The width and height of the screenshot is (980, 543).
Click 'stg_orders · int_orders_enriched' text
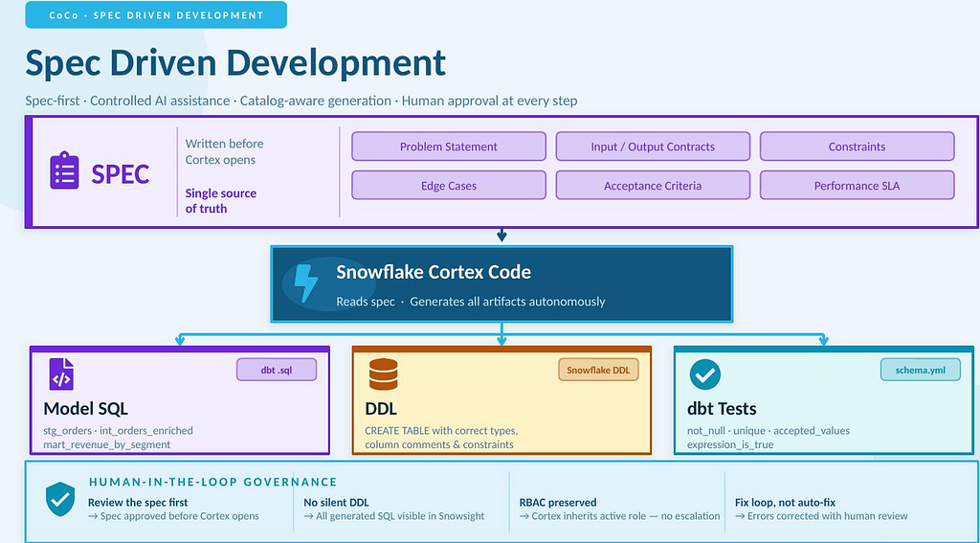point(118,430)
